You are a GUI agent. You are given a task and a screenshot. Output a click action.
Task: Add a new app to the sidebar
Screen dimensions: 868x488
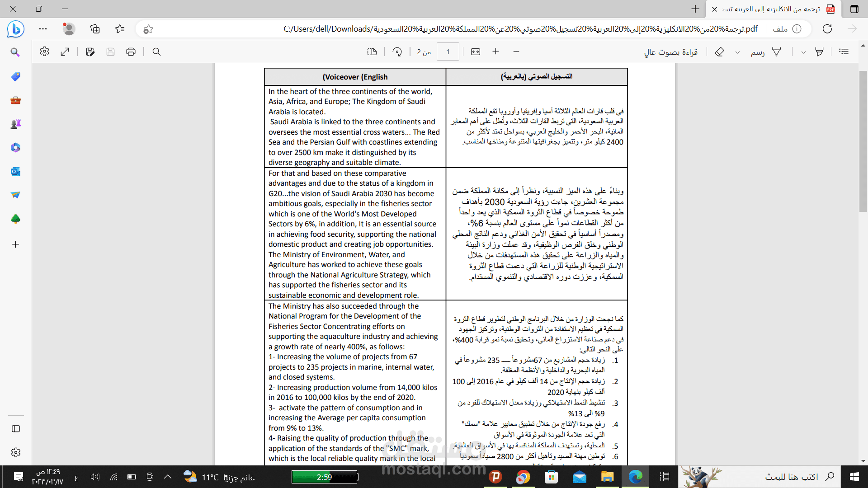(15, 244)
